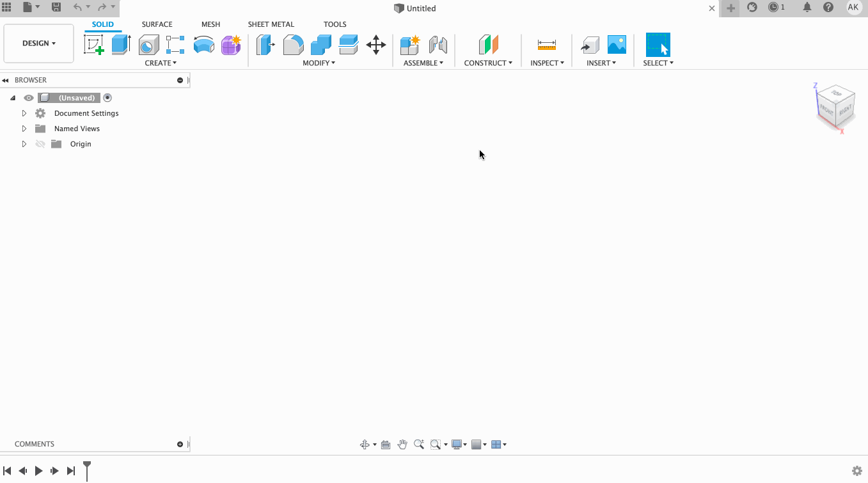The width and height of the screenshot is (868, 483).
Task: Collapse the Browser panel
Action: (x=5, y=81)
